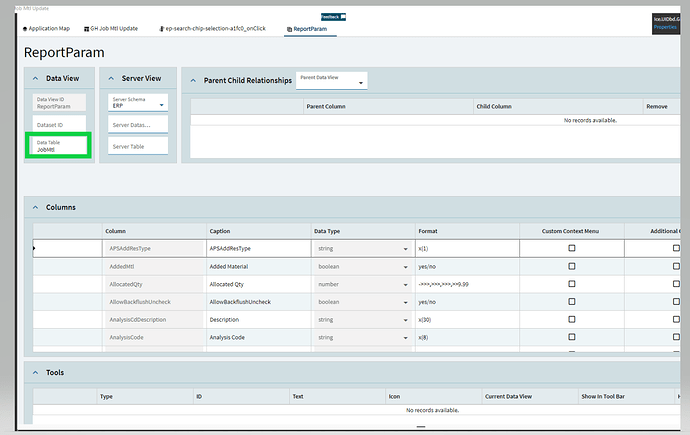Click the Format column header

point(467,231)
